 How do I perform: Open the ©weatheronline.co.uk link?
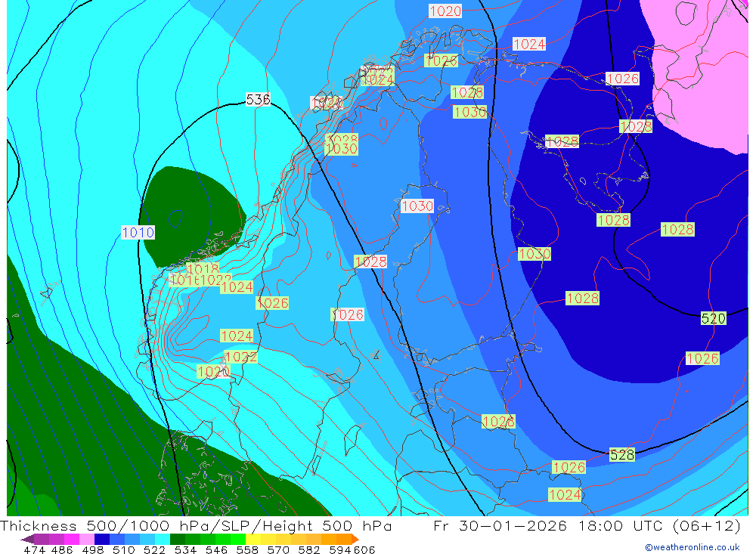692,547
